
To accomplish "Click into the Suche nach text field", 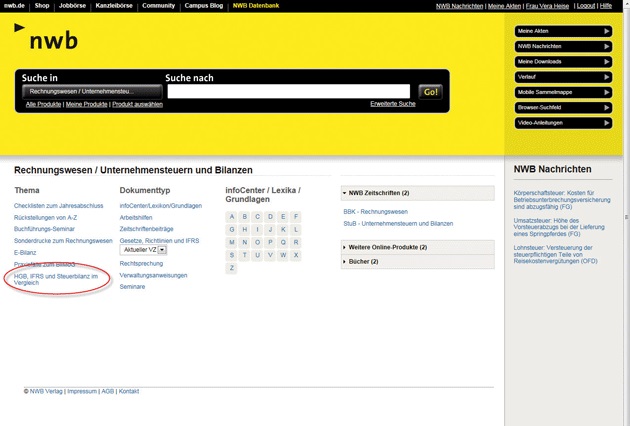I will pos(288,91).
